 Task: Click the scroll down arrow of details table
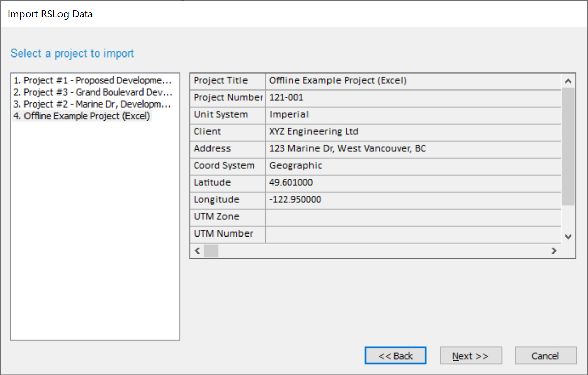pyautogui.click(x=568, y=237)
